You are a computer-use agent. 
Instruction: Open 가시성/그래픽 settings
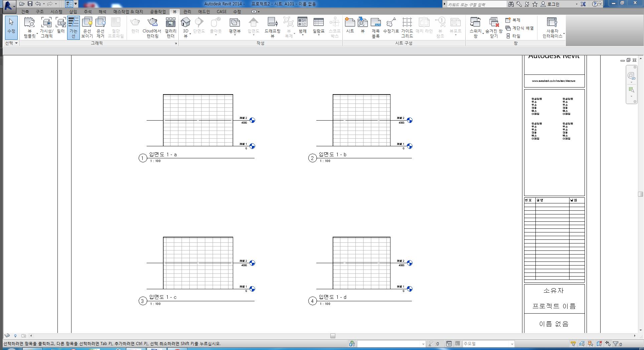click(46, 27)
